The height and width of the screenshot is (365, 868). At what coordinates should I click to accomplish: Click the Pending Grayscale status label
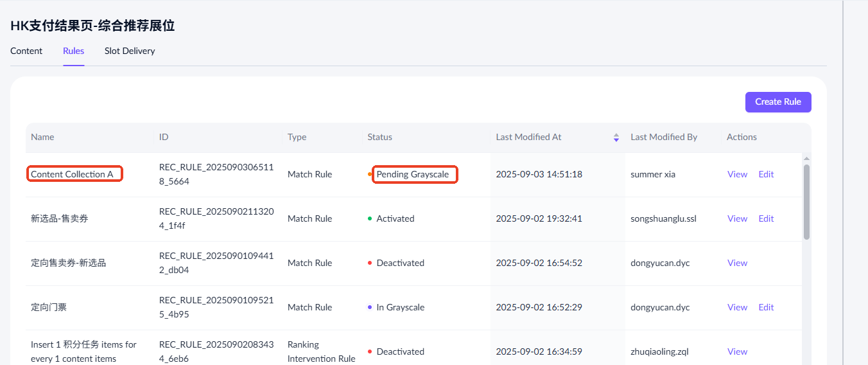pyautogui.click(x=413, y=174)
